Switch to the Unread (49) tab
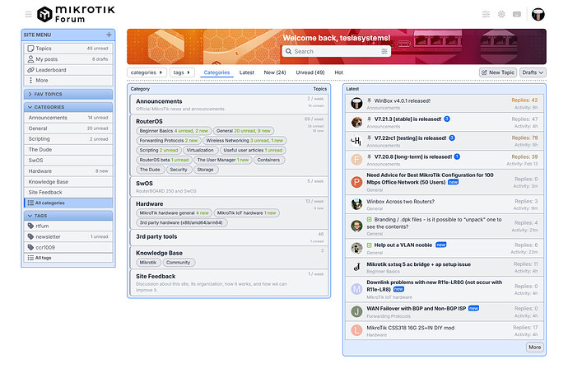Viewport: 568px width, 392px height. click(310, 72)
